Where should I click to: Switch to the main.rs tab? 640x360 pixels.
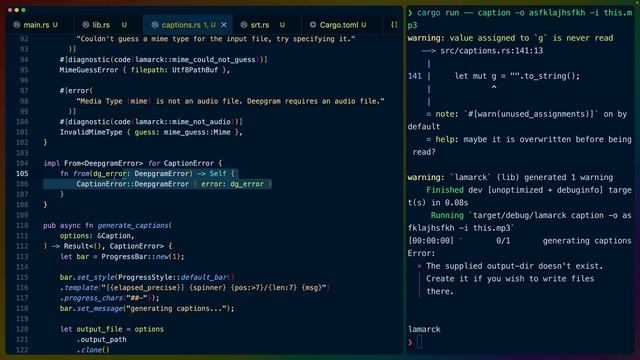(x=36, y=25)
